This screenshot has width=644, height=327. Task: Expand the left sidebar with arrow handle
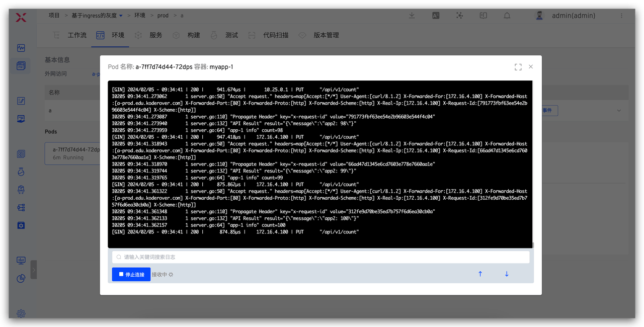pos(34,270)
